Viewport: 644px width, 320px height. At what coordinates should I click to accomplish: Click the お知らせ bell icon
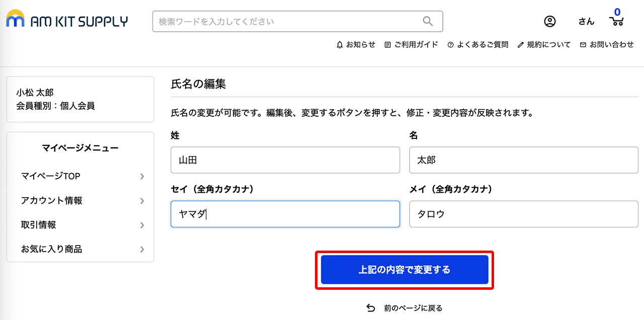[340, 44]
